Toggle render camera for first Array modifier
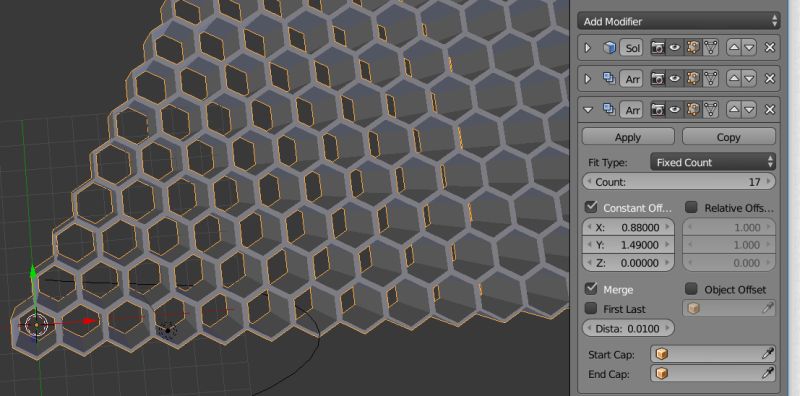The image size is (800, 396). [x=658, y=79]
